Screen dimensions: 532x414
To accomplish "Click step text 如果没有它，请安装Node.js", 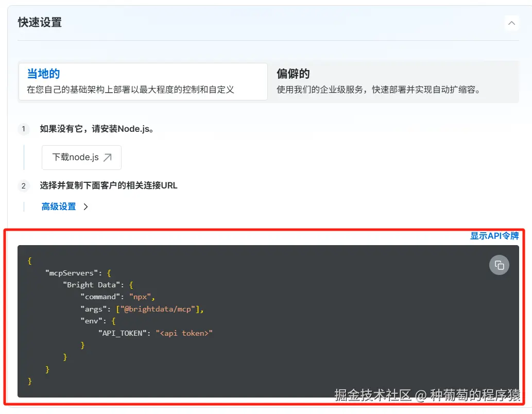I will coord(97,129).
